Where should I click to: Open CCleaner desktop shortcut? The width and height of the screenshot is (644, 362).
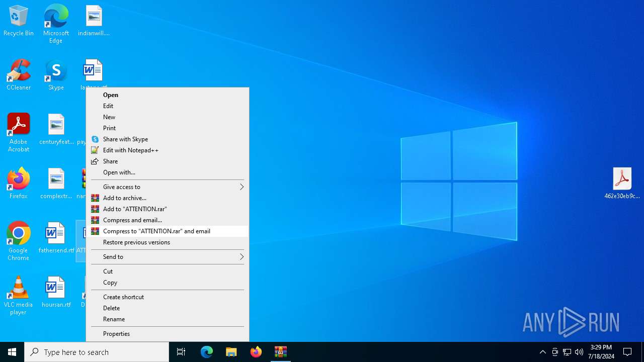19,75
